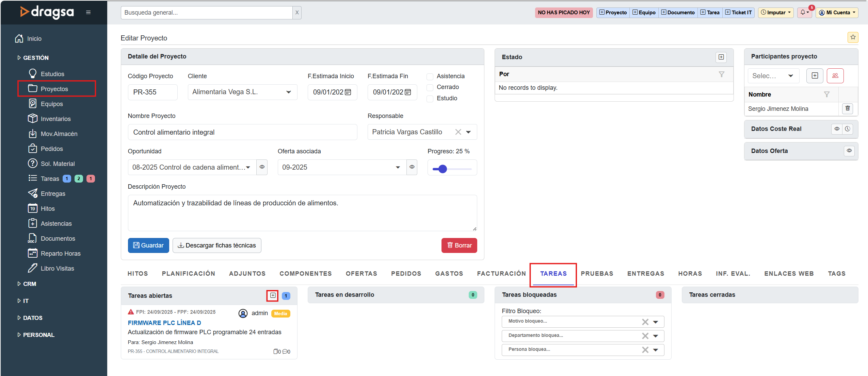The width and height of the screenshot is (868, 376).
Task: Switch to the Planificación tab
Action: pyautogui.click(x=188, y=274)
